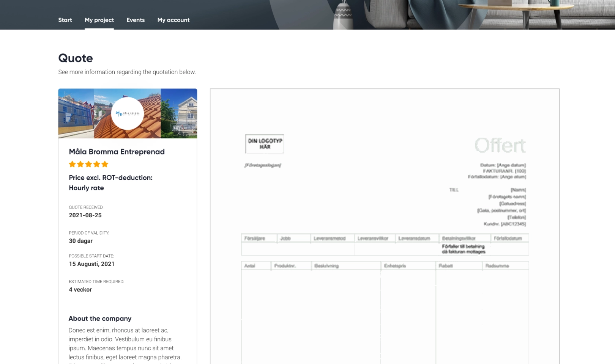Select the My project tab
This screenshot has width=615, height=364.
tap(99, 20)
